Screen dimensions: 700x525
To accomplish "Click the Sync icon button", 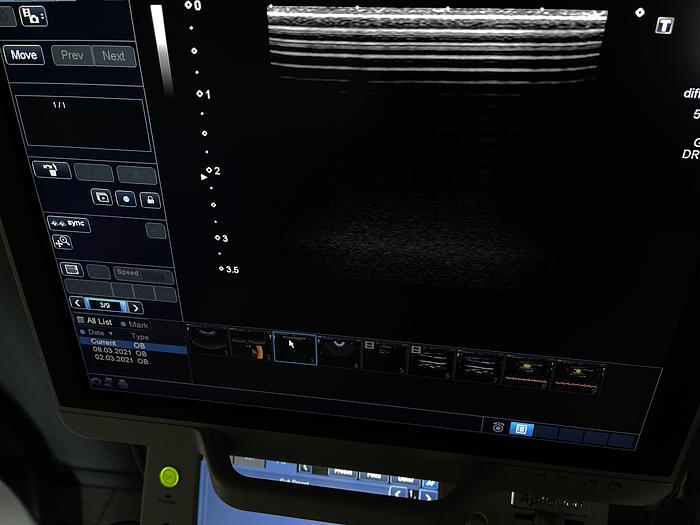I will [69, 224].
